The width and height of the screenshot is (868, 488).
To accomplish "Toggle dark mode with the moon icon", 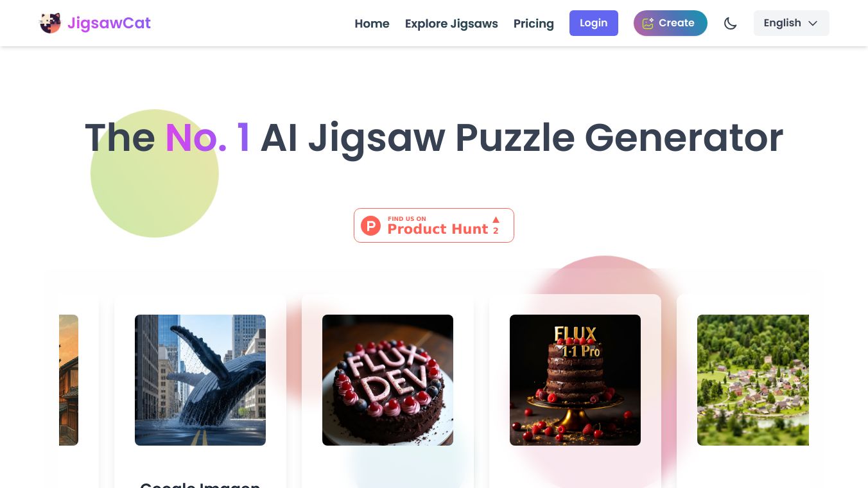I will (730, 23).
